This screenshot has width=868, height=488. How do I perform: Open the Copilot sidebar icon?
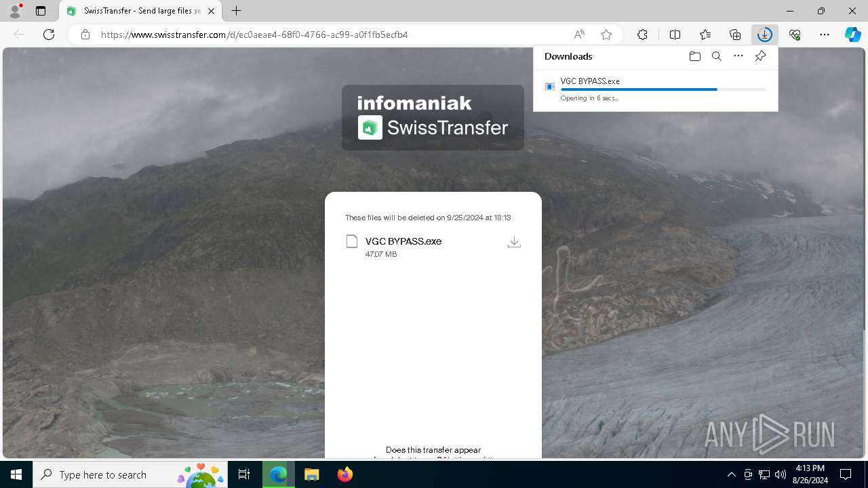853,35
